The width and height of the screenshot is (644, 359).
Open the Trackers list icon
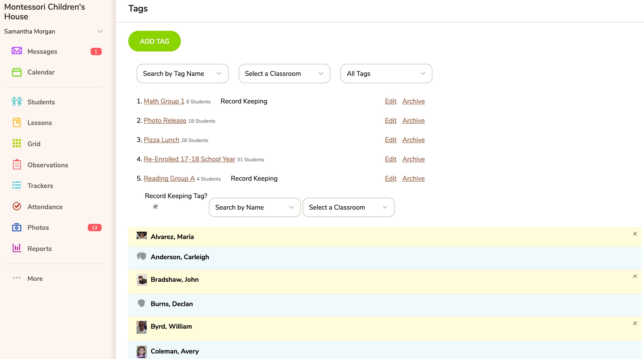(17, 185)
